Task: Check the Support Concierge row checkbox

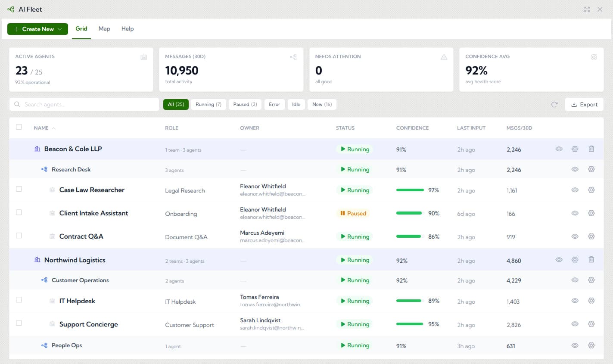Action: pos(19,323)
